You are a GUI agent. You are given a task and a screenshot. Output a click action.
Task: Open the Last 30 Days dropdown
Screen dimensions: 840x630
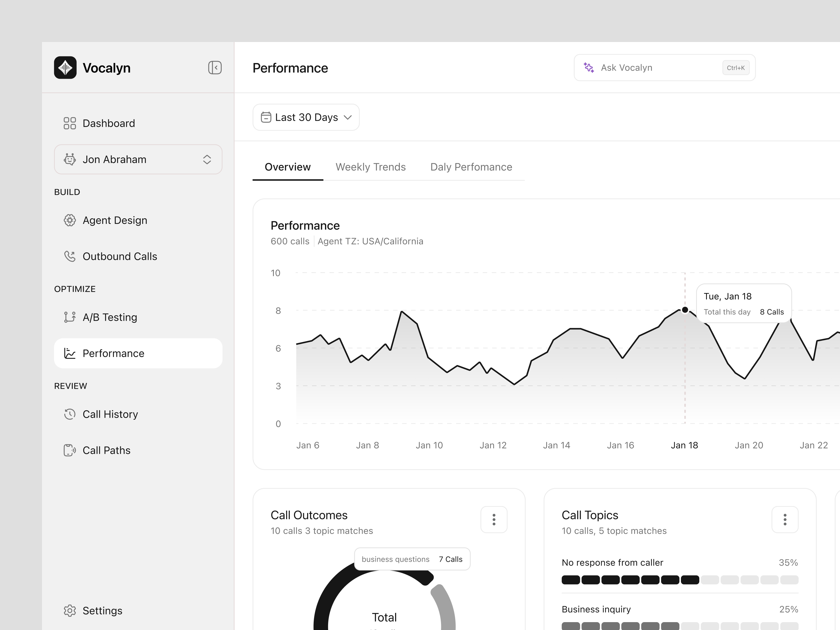pos(306,117)
